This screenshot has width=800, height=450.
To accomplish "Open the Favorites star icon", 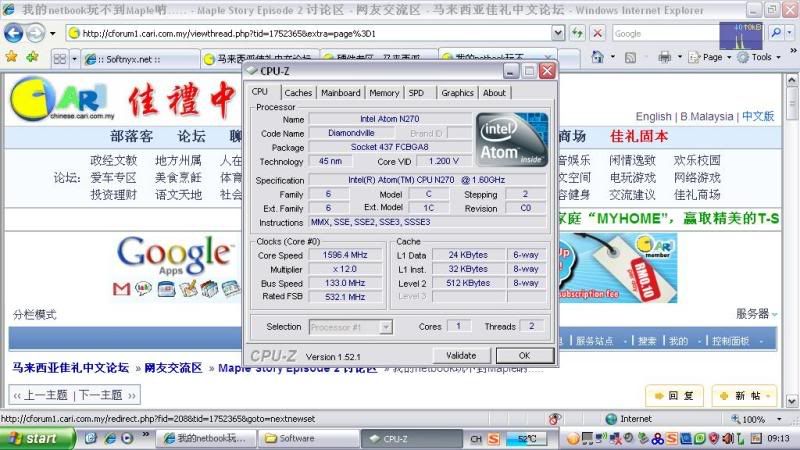I will point(11,58).
